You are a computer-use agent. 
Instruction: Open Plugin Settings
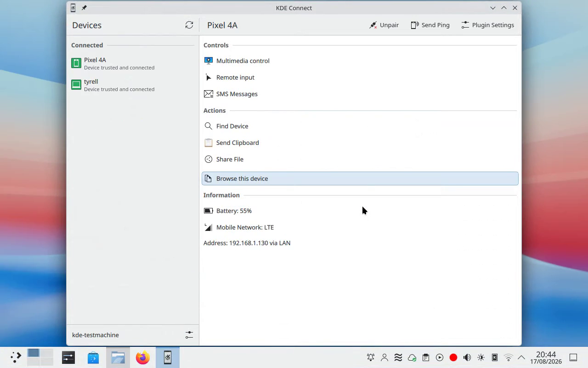(487, 25)
